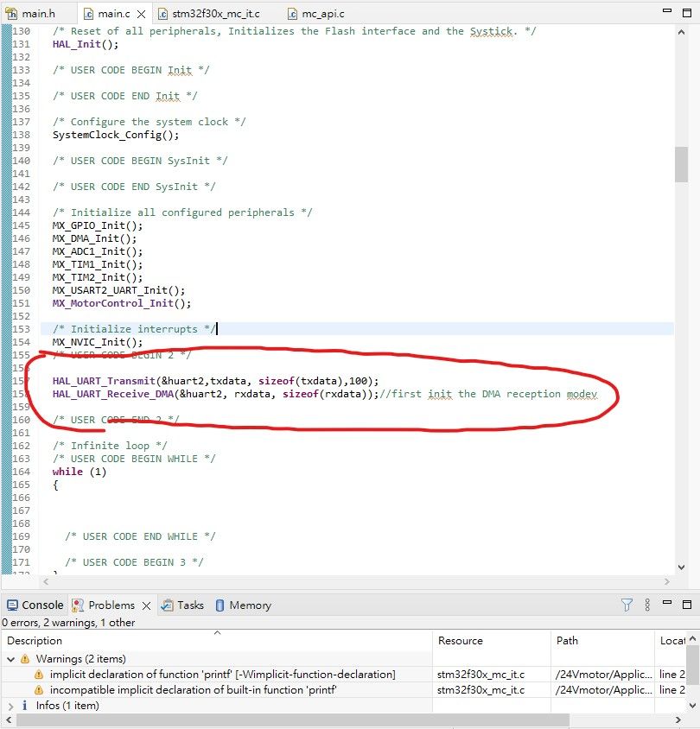Click editor vertical scrollbar down arrow
700x729 pixels.
(681, 567)
